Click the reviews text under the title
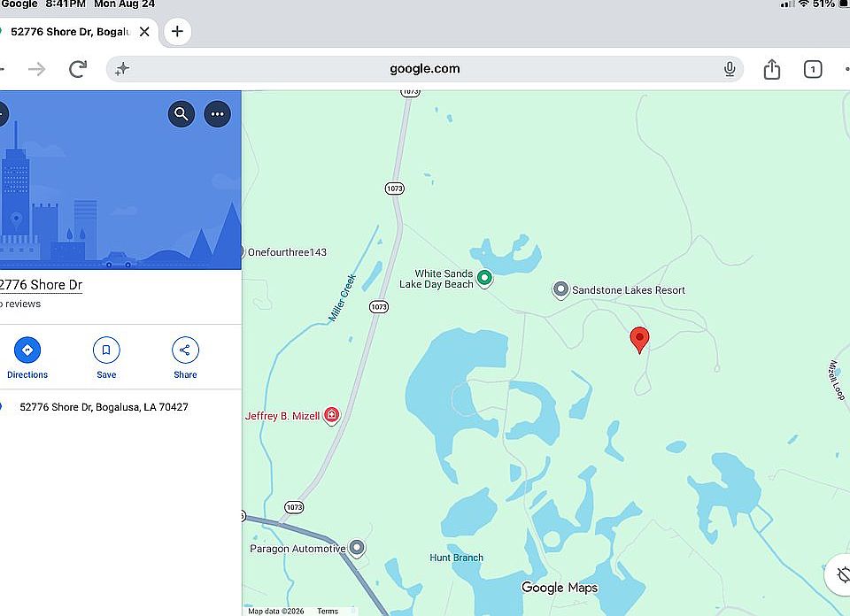The height and width of the screenshot is (616, 850). click(x=20, y=304)
